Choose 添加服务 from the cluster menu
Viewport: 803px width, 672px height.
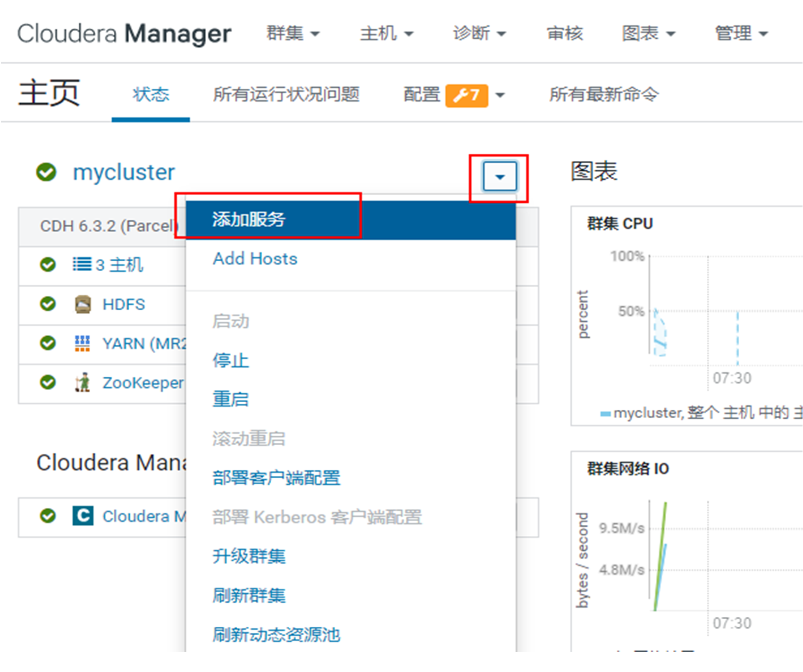(351, 220)
